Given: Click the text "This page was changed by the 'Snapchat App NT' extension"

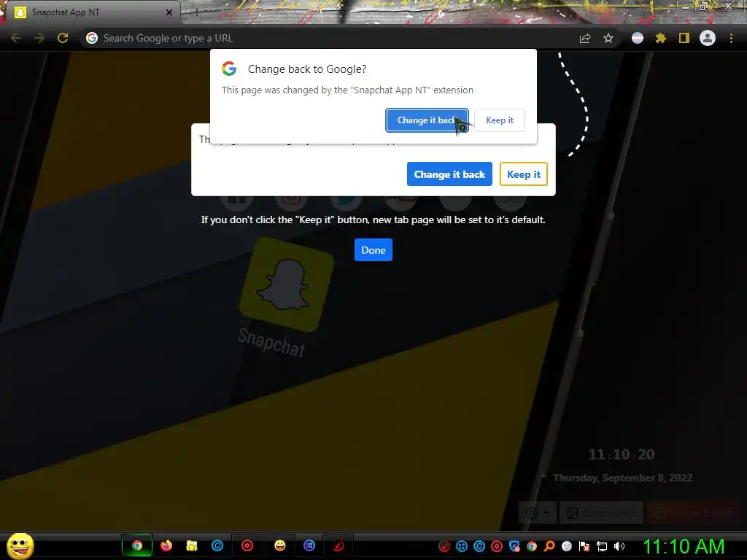Looking at the screenshot, I should pyautogui.click(x=347, y=90).
